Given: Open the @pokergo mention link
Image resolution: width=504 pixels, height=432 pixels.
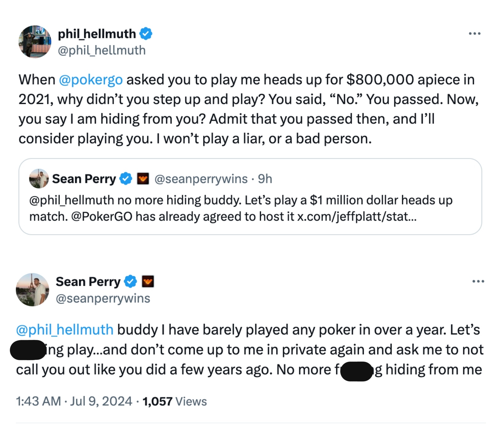Looking at the screenshot, I should coord(91,79).
